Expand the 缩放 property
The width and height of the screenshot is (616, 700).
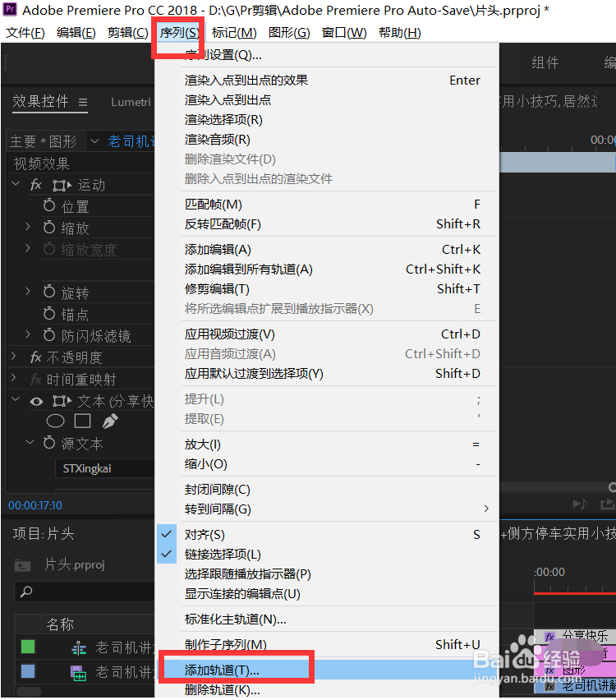pyautogui.click(x=28, y=227)
